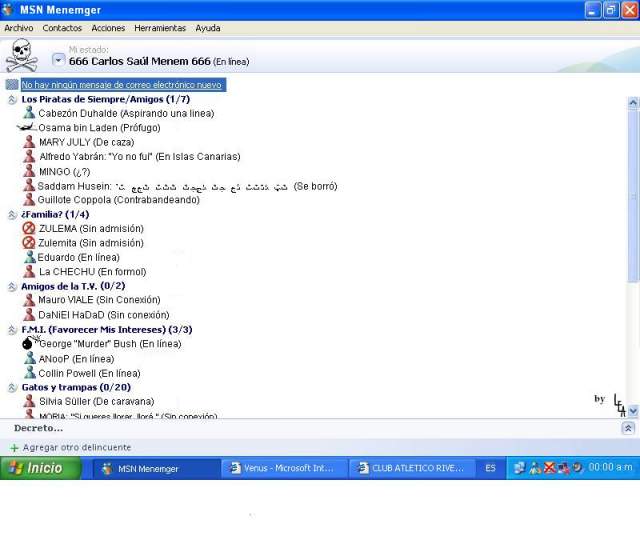The width and height of the screenshot is (640, 556).
Task: Switch to CLUB ATLETICO RIVE... taskbar window
Action: coord(412,468)
